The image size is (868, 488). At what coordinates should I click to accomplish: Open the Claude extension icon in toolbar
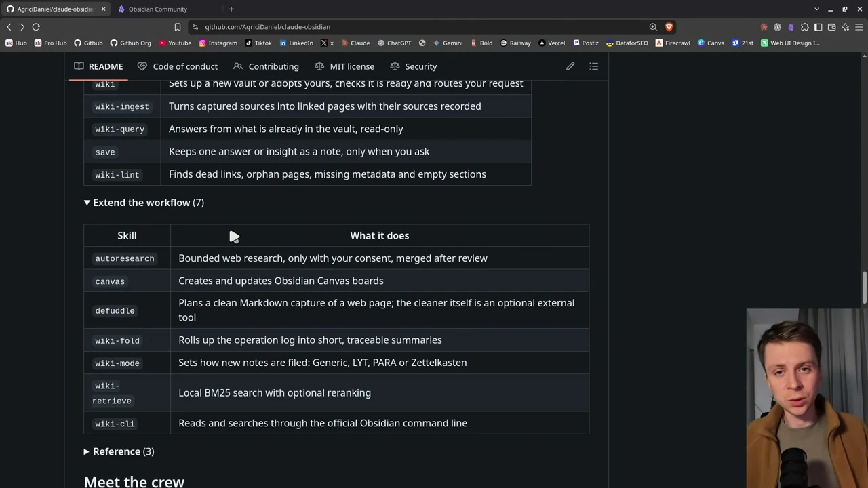[x=764, y=27]
